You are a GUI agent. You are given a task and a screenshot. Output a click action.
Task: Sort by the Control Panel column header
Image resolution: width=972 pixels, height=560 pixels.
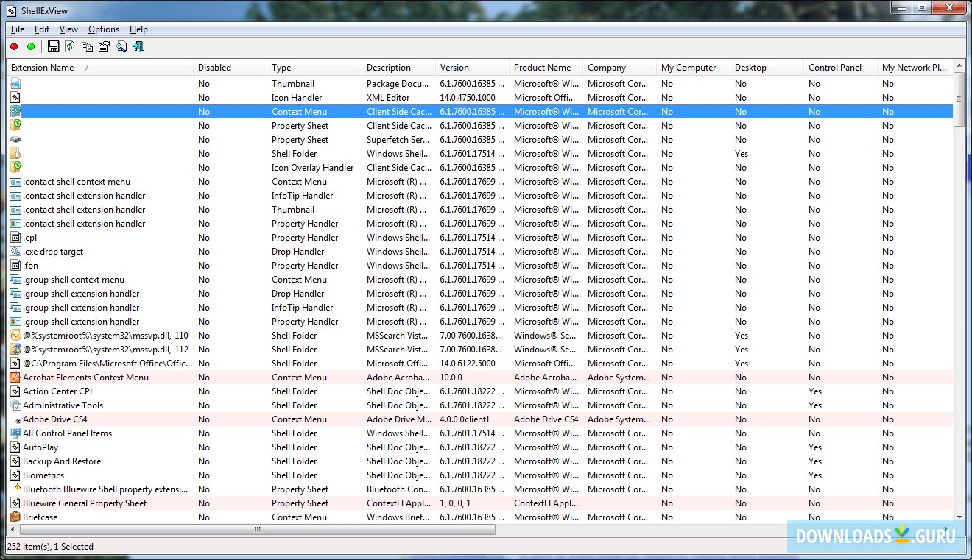[x=841, y=68]
